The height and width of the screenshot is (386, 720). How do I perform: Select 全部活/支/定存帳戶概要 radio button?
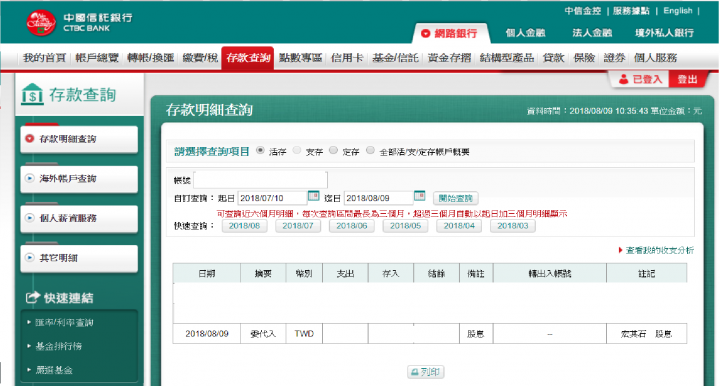pyautogui.click(x=370, y=150)
